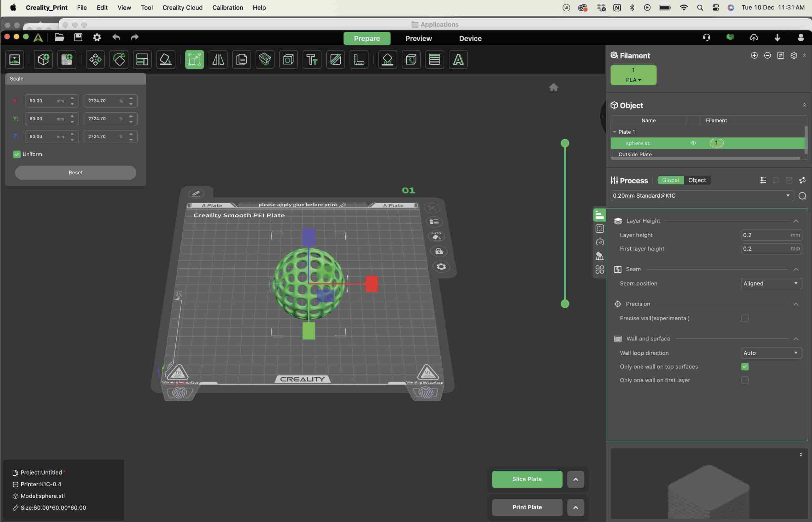
Task: Click the Slice Plate button
Action: (527, 479)
